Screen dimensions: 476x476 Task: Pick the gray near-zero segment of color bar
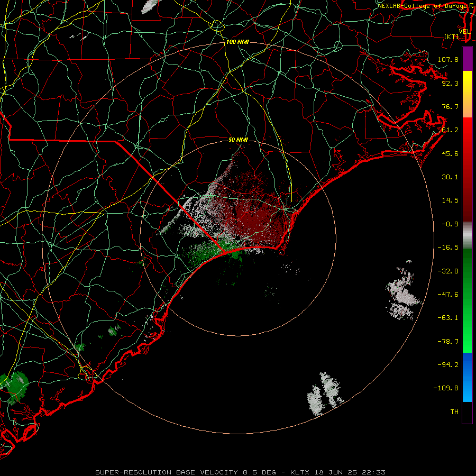[467, 235]
